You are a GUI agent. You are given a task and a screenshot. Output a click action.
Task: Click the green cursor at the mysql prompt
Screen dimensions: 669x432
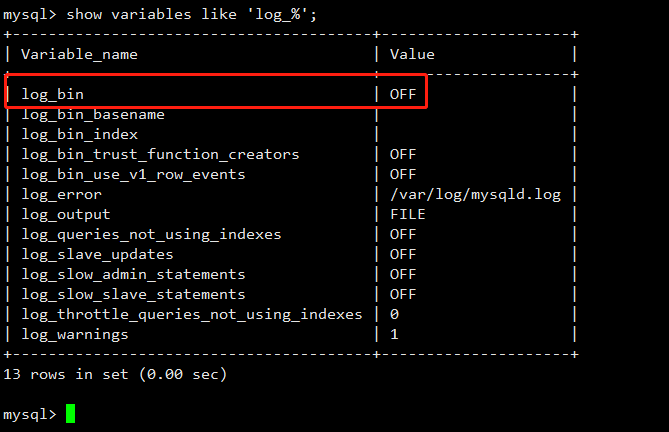tap(71, 414)
